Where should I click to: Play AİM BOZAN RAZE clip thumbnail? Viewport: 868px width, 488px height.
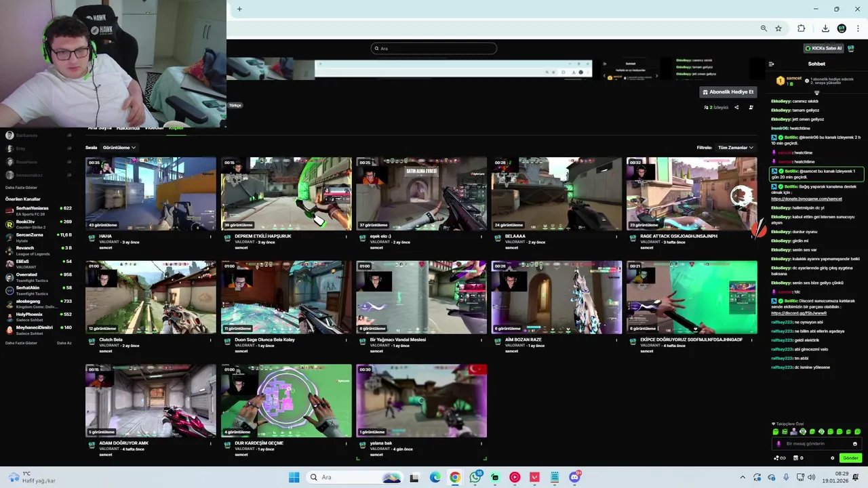coord(557,298)
